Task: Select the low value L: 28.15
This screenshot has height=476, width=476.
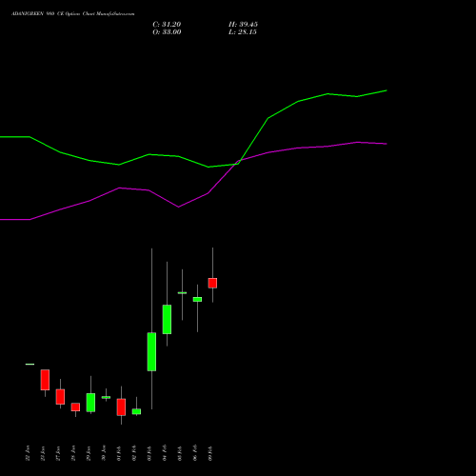Action: point(243,32)
